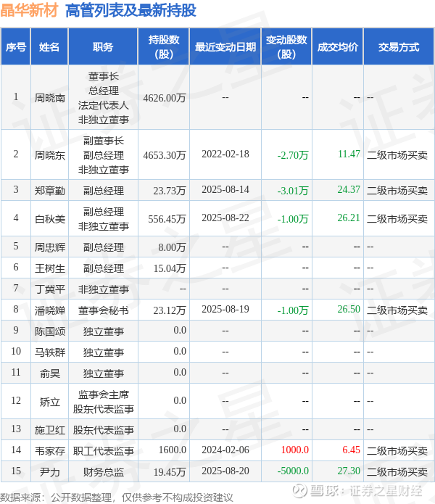Click the shareholding value 23.12万
The height and width of the screenshot is (504, 435).
[x=170, y=310]
